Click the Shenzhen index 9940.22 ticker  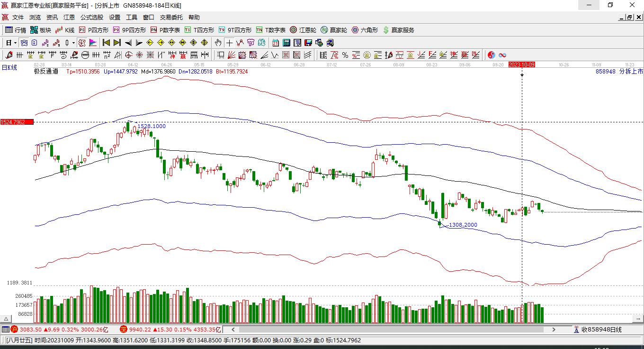170,330
